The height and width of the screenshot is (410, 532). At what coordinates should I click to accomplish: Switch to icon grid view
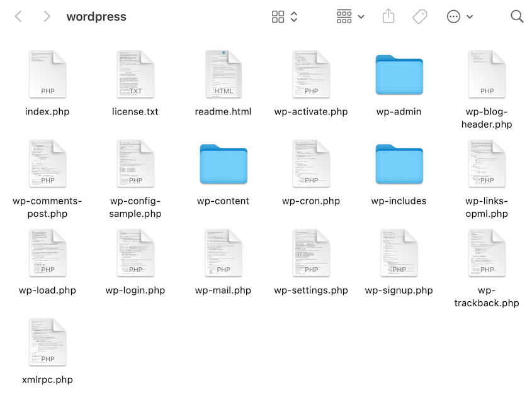click(278, 16)
